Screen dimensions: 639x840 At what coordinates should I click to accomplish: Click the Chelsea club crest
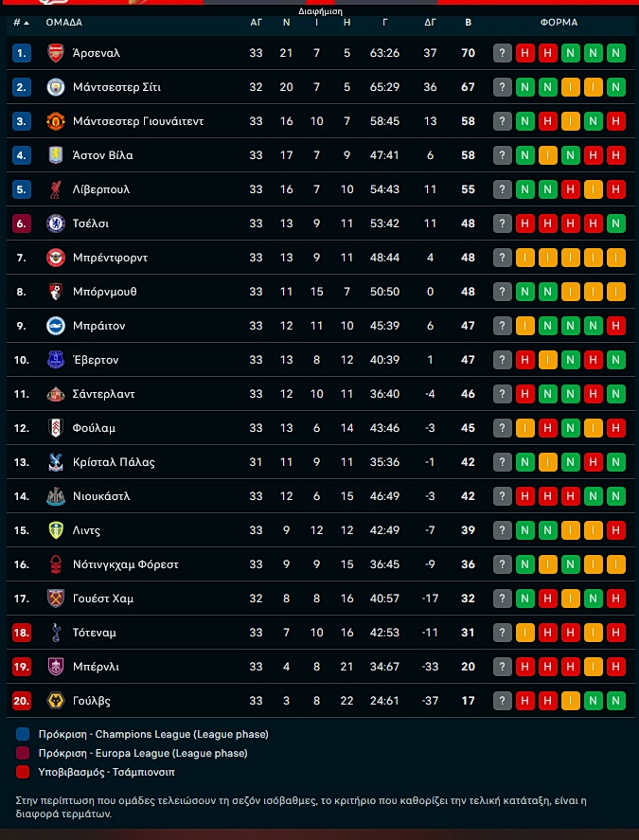tap(55, 223)
